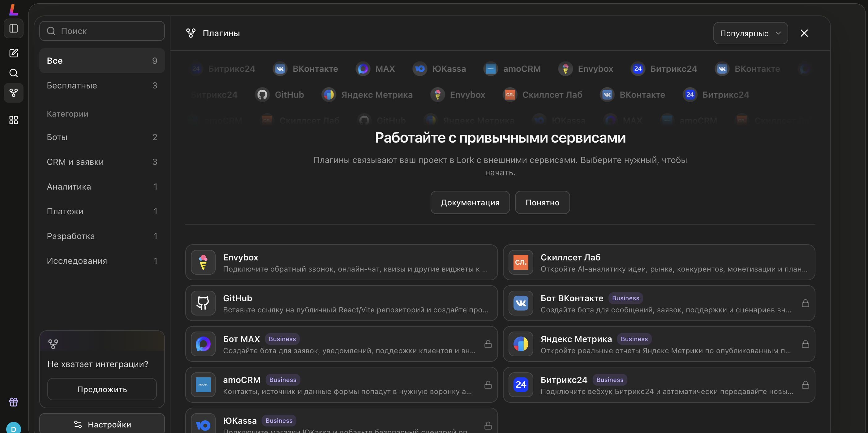Screen dimensions: 868x433
Task: Click the Бот MAX card icon
Action: (203, 344)
